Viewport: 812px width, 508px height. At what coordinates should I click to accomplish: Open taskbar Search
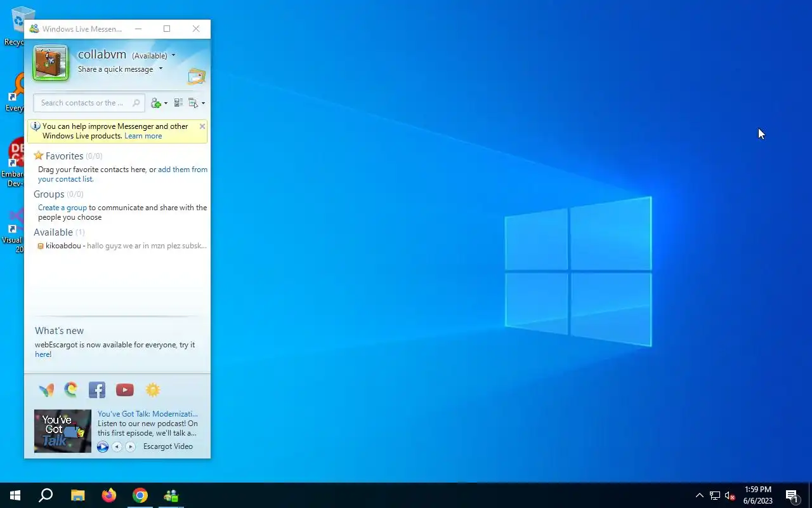(46, 495)
